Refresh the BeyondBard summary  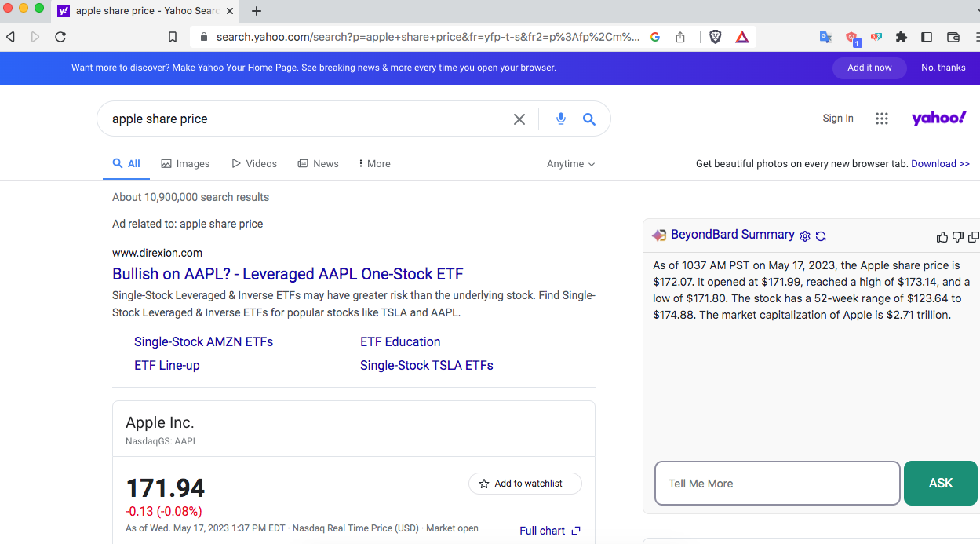821,236
